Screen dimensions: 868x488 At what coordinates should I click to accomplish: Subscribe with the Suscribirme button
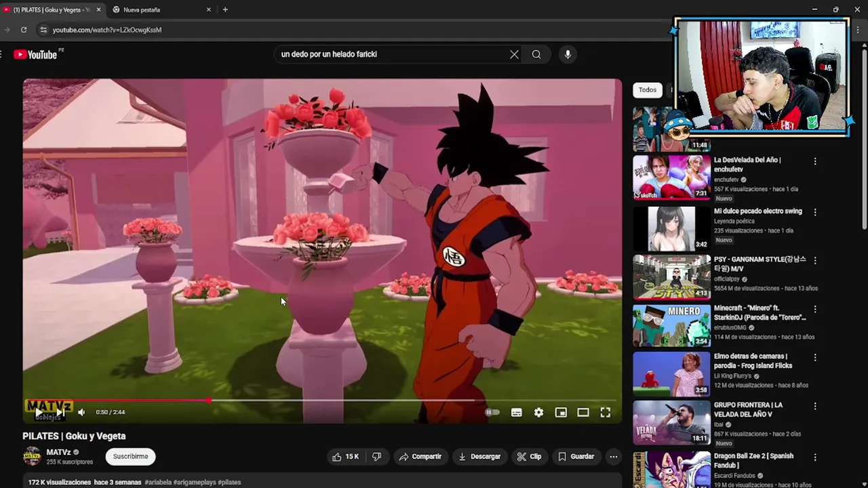(130, 457)
